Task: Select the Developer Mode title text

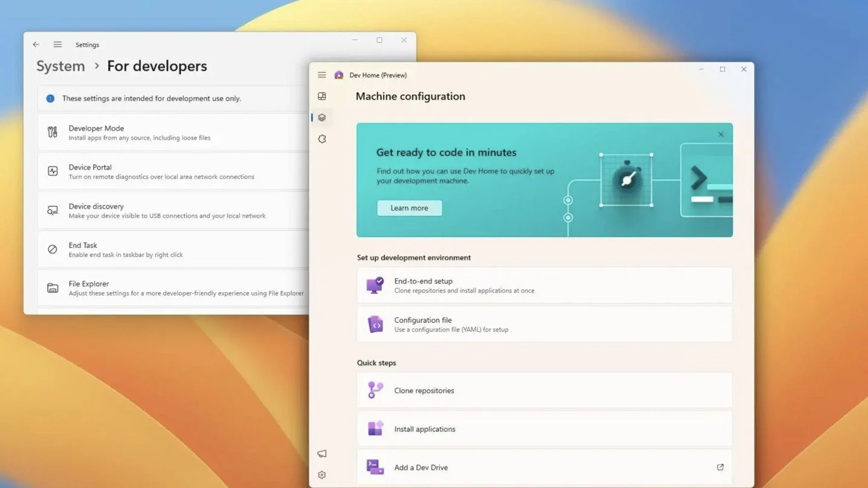Action: (x=96, y=128)
